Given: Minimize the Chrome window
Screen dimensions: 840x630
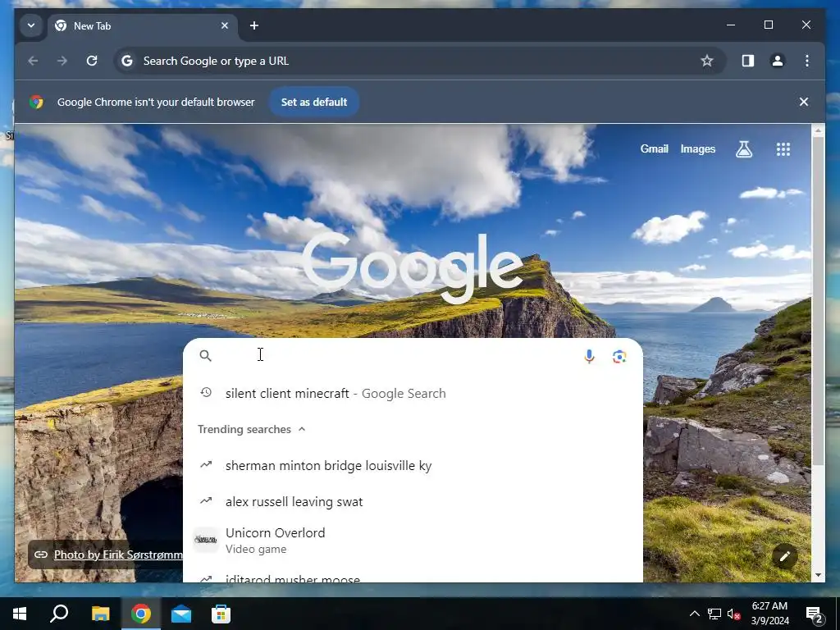Looking at the screenshot, I should click(x=731, y=25).
